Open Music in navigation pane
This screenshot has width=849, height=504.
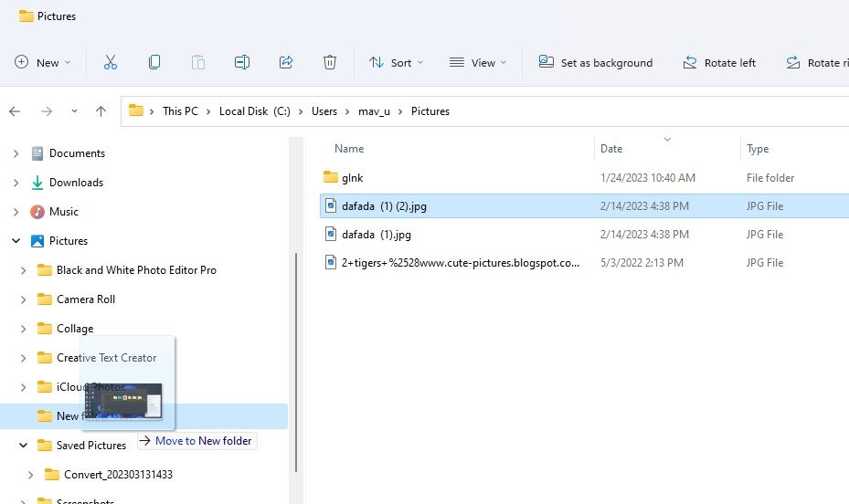[x=64, y=212]
